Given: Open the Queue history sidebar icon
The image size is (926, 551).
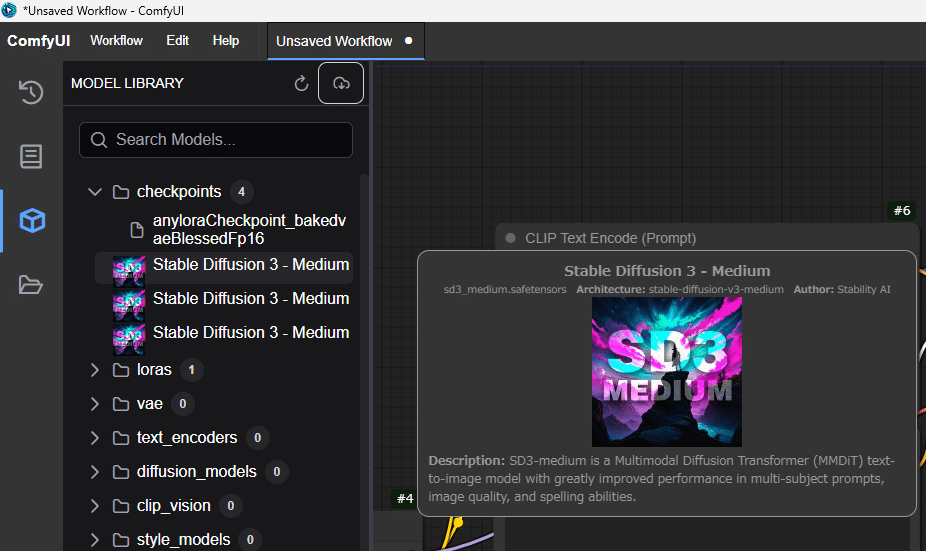Looking at the screenshot, I should [31, 92].
